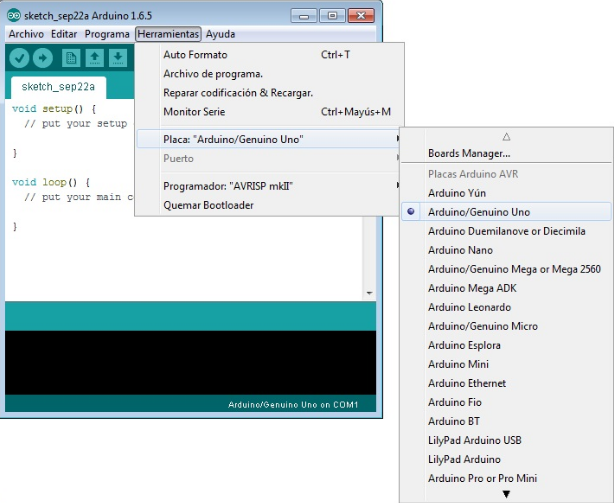
Task: Select Arduino Mega ADK board
Action: (506, 288)
